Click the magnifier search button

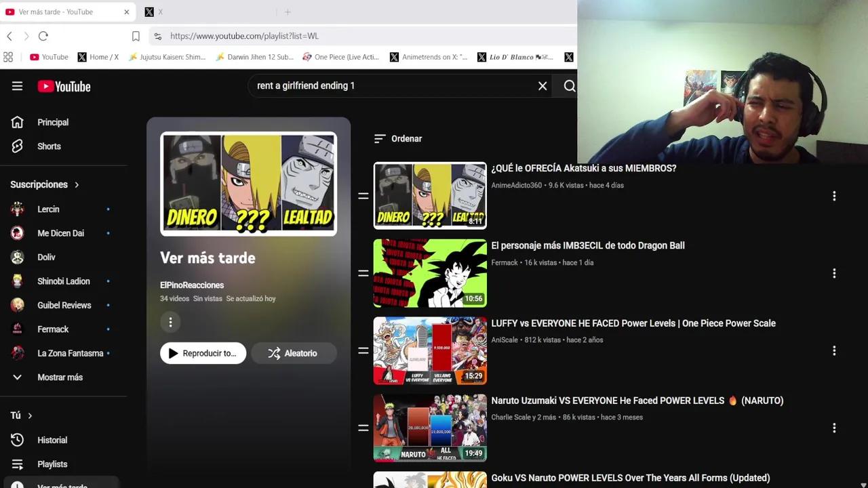click(570, 86)
